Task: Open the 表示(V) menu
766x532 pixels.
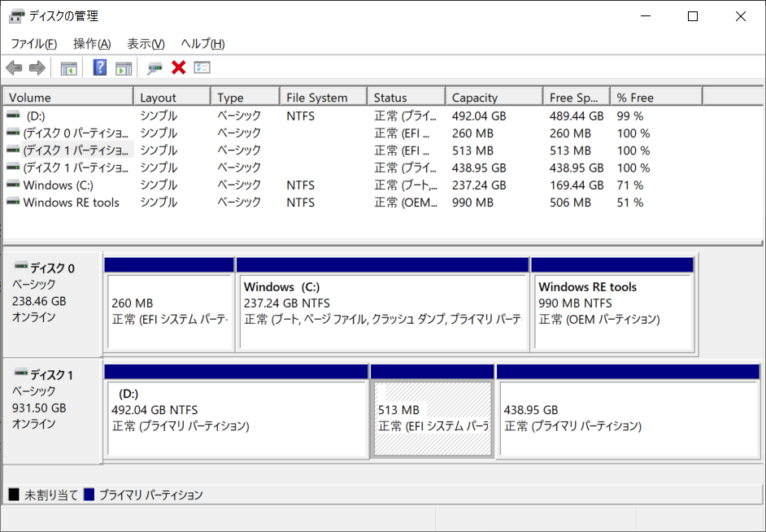Action: coord(146,44)
